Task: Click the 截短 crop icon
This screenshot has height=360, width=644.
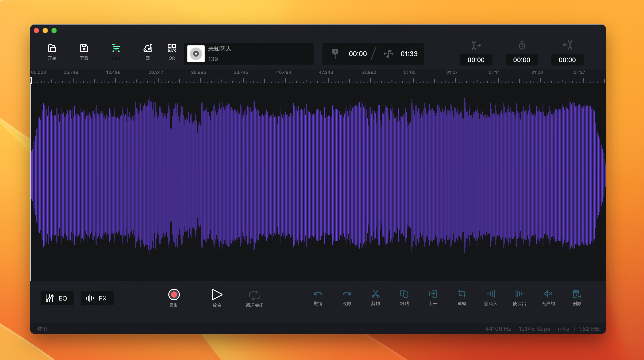Action: (x=462, y=294)
